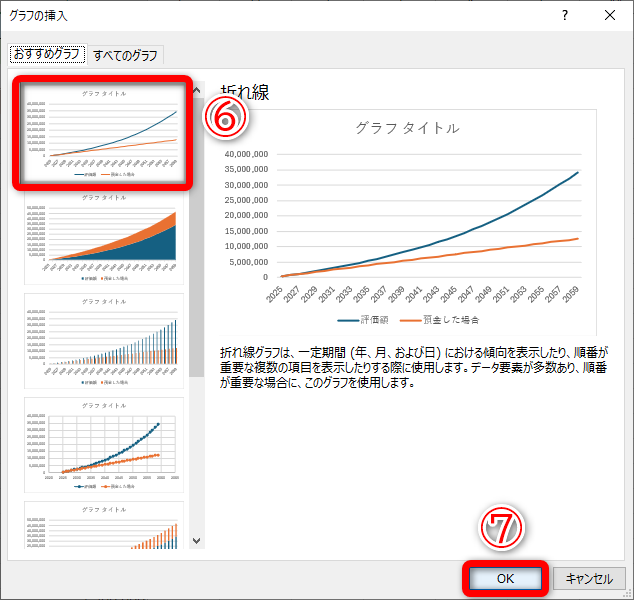
Task: Switch to the すべてのグラフ tab
Action: point(125,55)
